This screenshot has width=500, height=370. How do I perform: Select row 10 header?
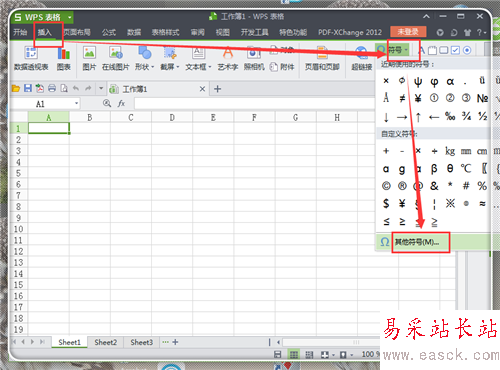[18, 229]
